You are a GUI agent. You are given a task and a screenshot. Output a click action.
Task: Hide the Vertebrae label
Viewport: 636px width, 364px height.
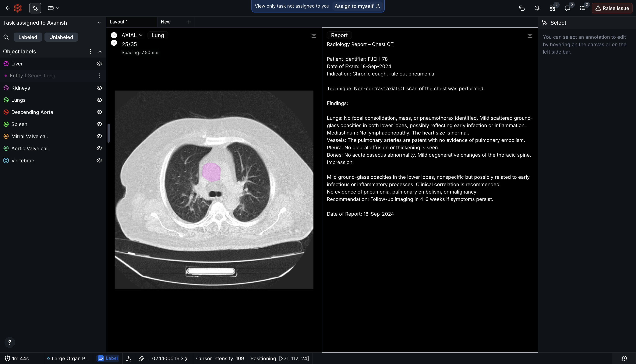coord(99,161)
